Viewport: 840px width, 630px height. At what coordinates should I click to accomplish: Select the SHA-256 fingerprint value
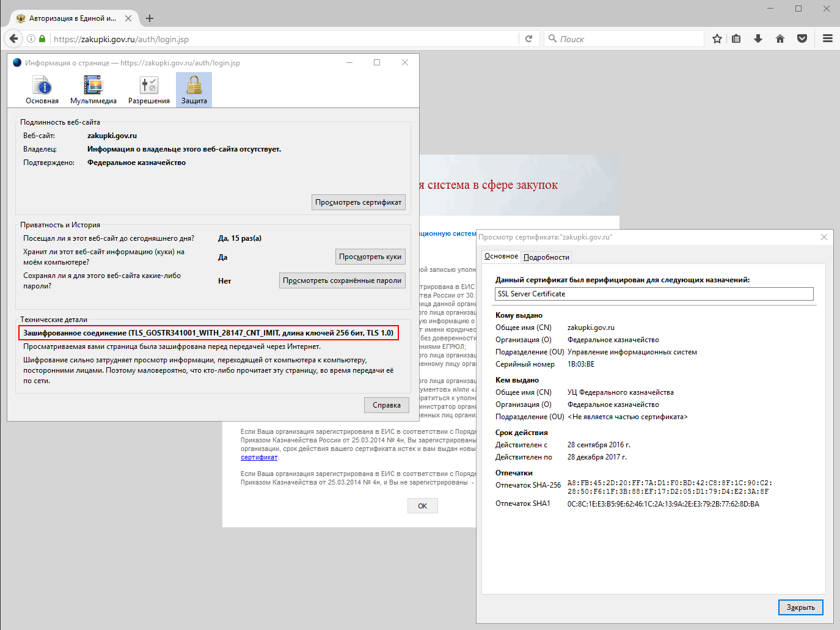coord(670,487)
